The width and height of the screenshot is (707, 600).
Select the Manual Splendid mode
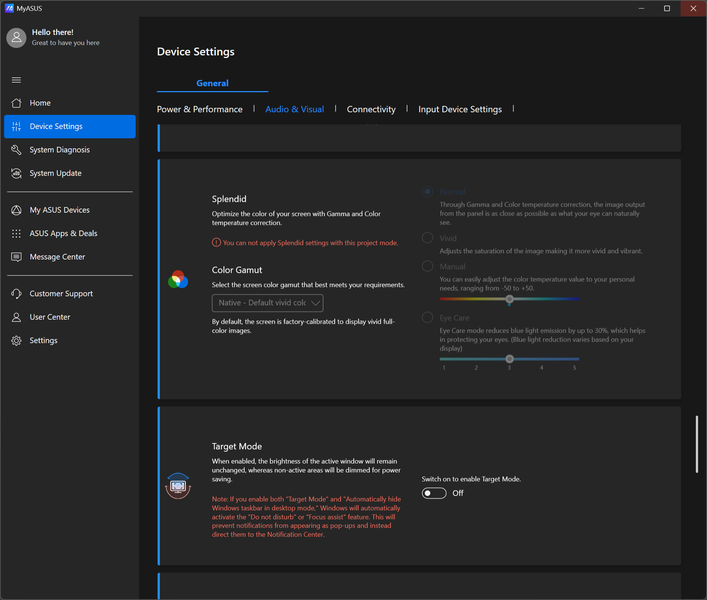pos(427,266)
